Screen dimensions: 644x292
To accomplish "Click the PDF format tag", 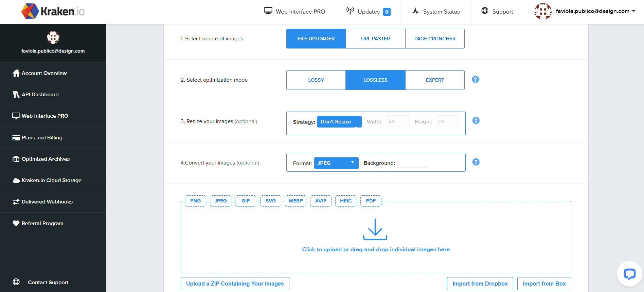I will pos(371,201).
